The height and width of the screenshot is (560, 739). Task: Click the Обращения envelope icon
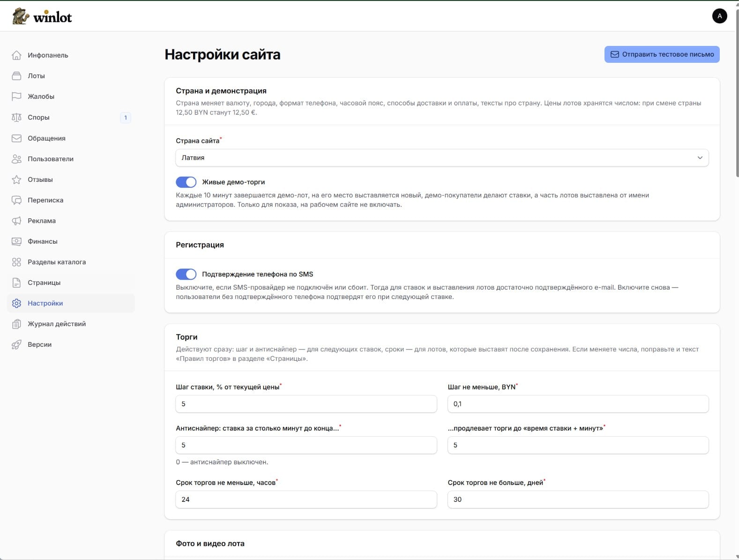[16, 138]
